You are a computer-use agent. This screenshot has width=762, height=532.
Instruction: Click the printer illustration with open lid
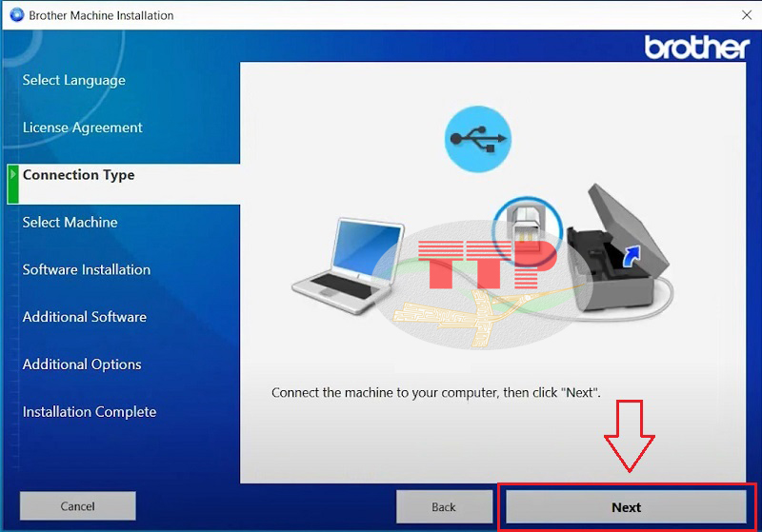coord(618,249)
